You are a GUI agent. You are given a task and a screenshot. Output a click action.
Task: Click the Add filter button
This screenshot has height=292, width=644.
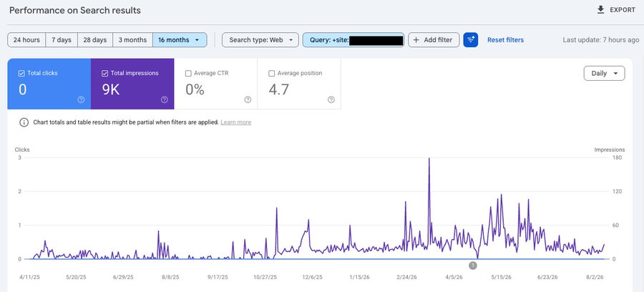click(434, 40)
